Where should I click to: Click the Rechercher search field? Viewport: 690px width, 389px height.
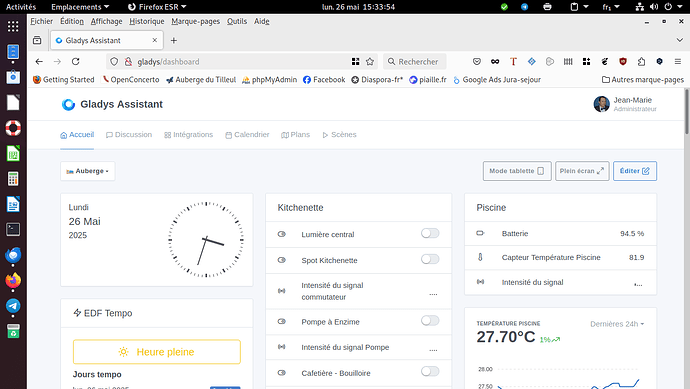tap(415, 62)
